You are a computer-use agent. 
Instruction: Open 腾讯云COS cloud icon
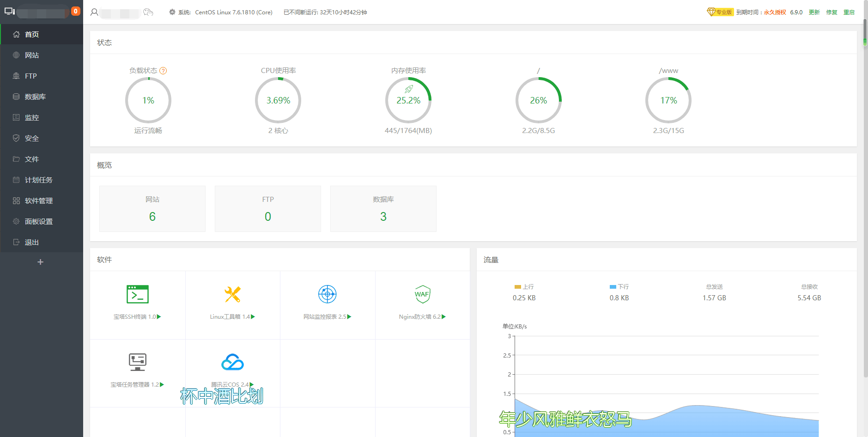[x=233, y=362]
